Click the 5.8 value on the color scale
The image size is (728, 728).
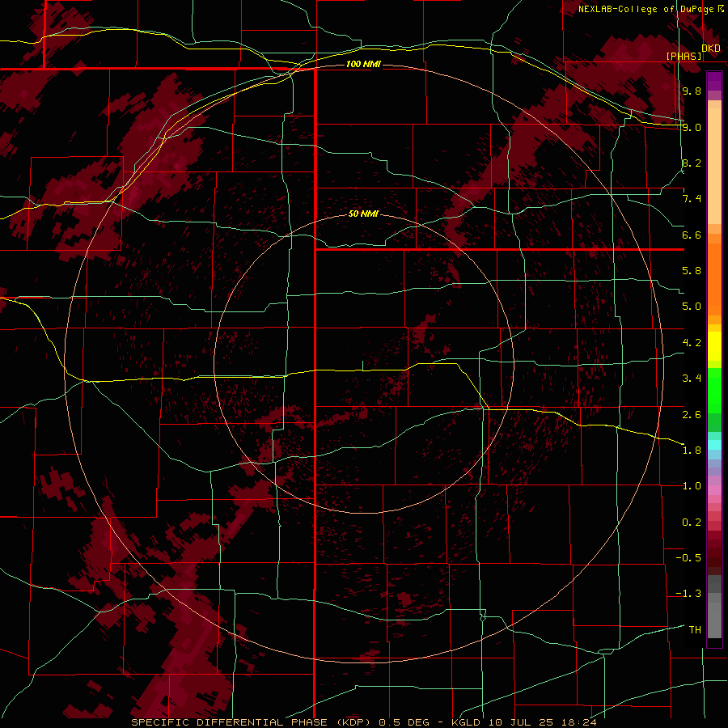click(692, 271)
